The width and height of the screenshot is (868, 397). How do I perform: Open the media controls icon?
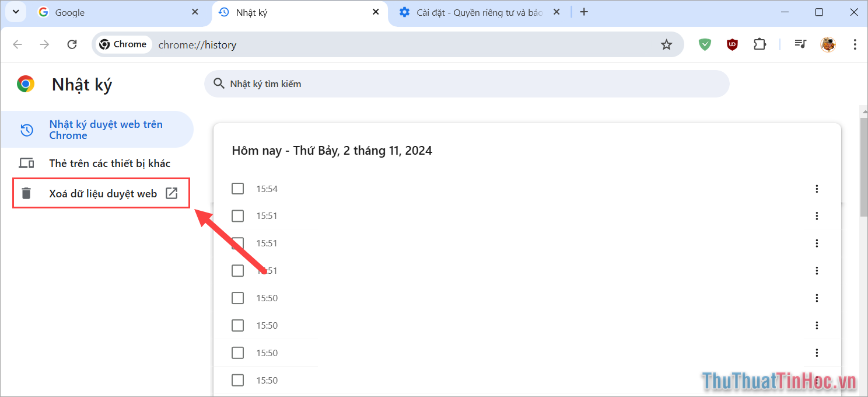pyautogui.click(x=800, y=44)
